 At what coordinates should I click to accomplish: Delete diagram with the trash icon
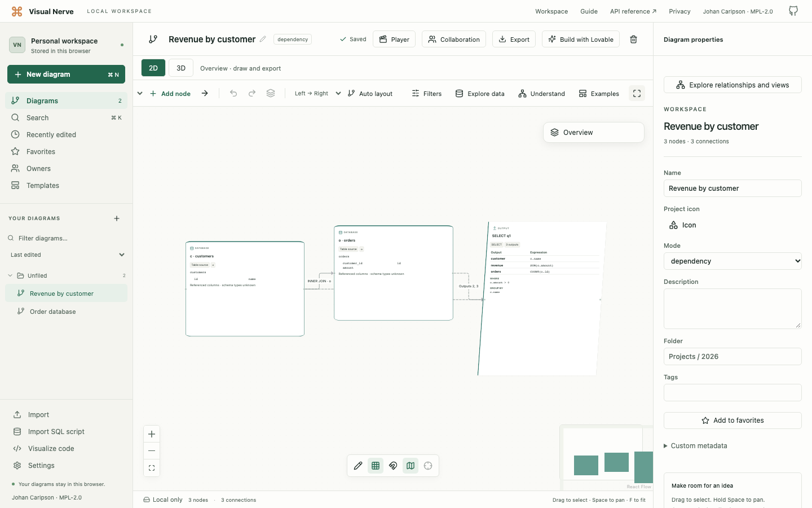pos(633,40)
